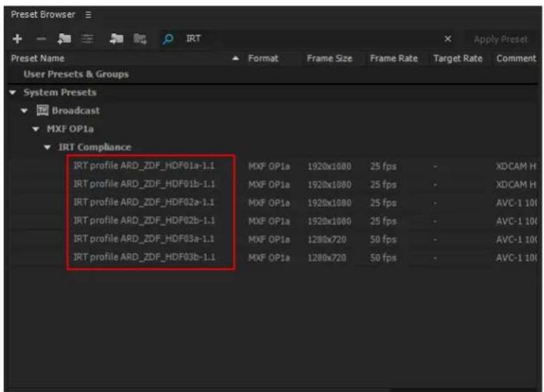
Task: Click the 50 fps frame rate of HDF03b
Action: pos(383,258)
